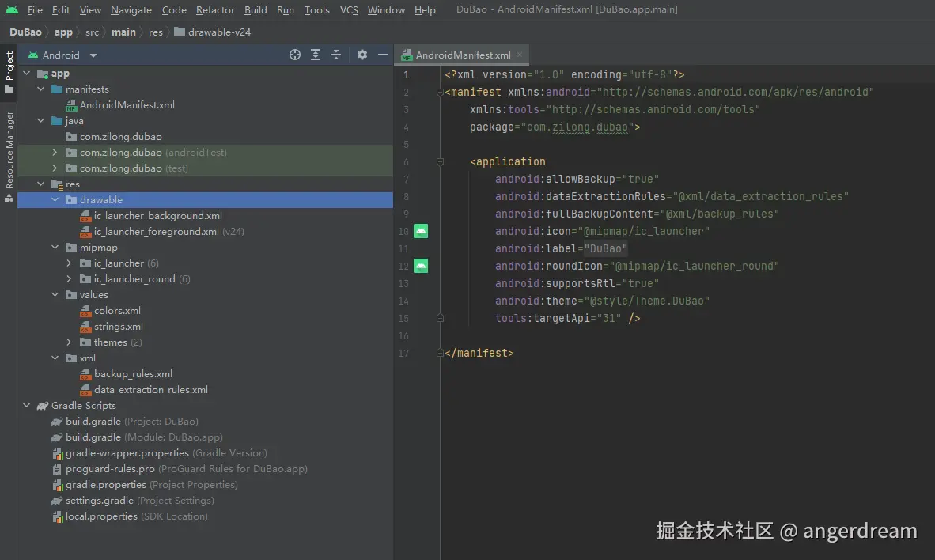The height and width of the screenshot is (560, 935).
Task: Hide the Project panel with minus icon
Action: coord(383,55)
